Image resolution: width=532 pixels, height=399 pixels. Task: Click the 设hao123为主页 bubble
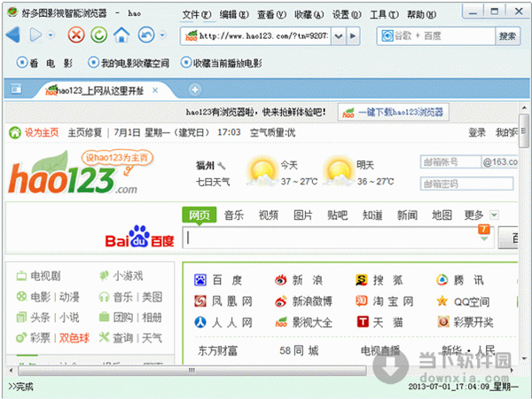(x=117, y=158)
